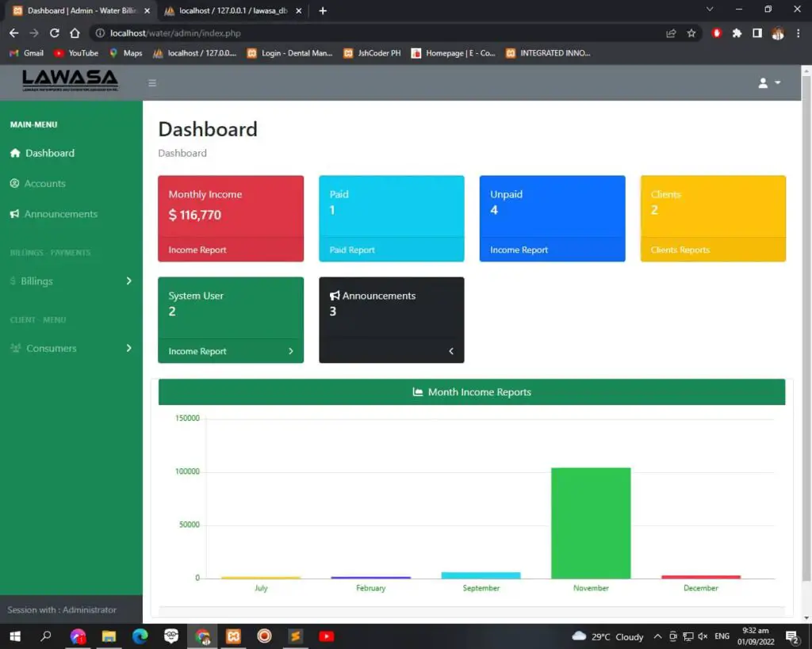Open the Paid Report link
Screen dimensions: 812x649
click(x=352, y=250)
